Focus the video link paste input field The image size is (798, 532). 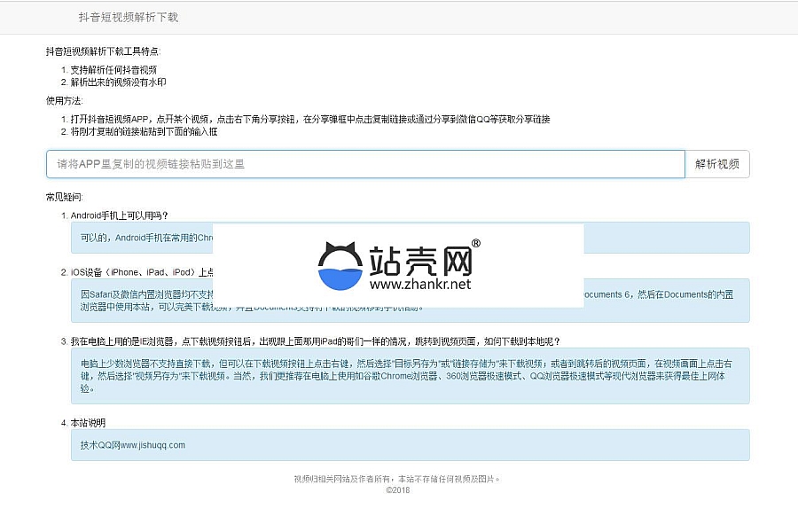click(365, 164)
